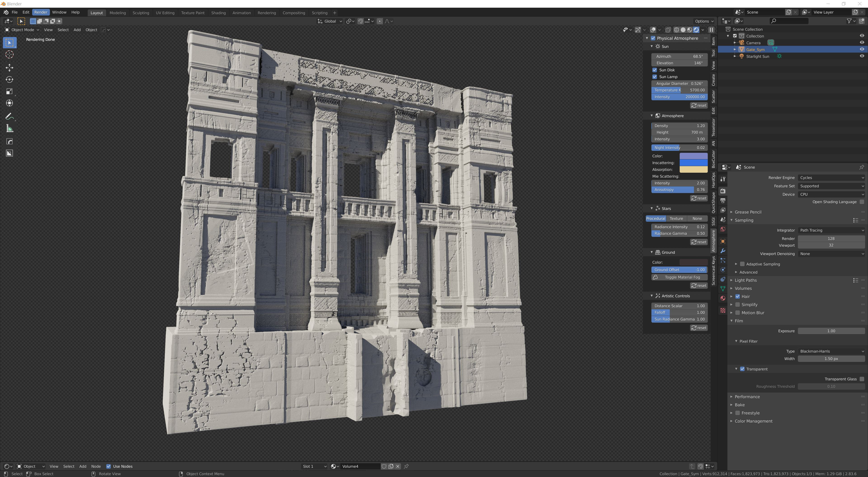Switch to the Shading workspace tab

pyautogui.click(x=218, y=13)
